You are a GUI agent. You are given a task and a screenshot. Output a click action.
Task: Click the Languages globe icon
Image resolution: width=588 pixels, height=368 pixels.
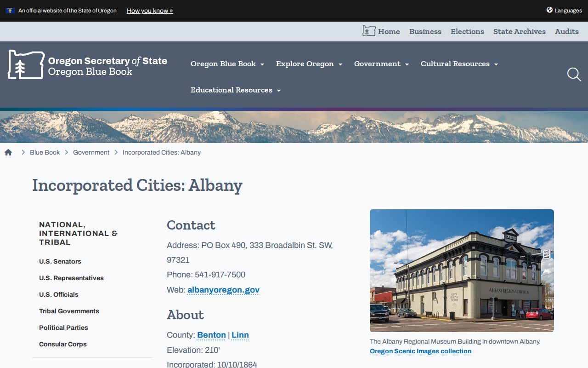click(x=549, y=10)
